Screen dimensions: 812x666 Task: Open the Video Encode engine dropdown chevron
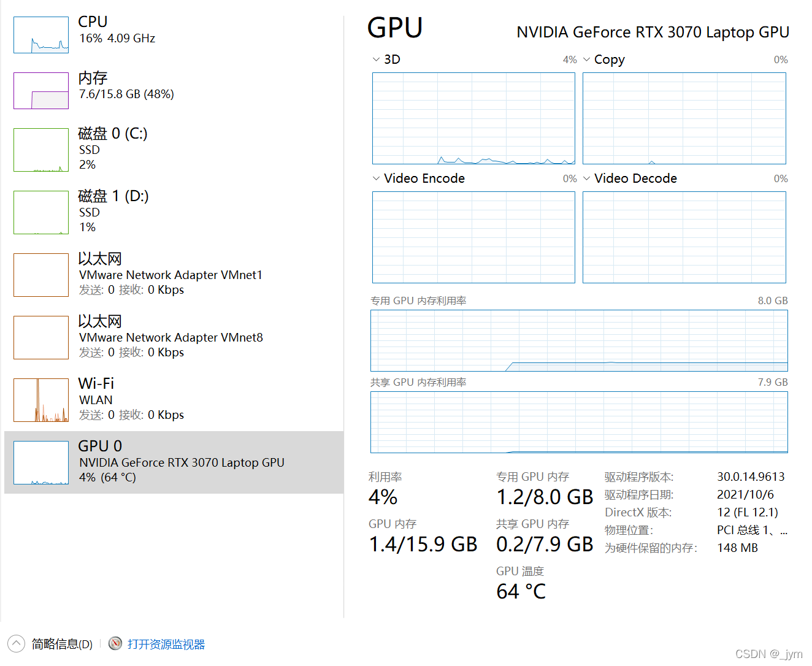(376, 178)
